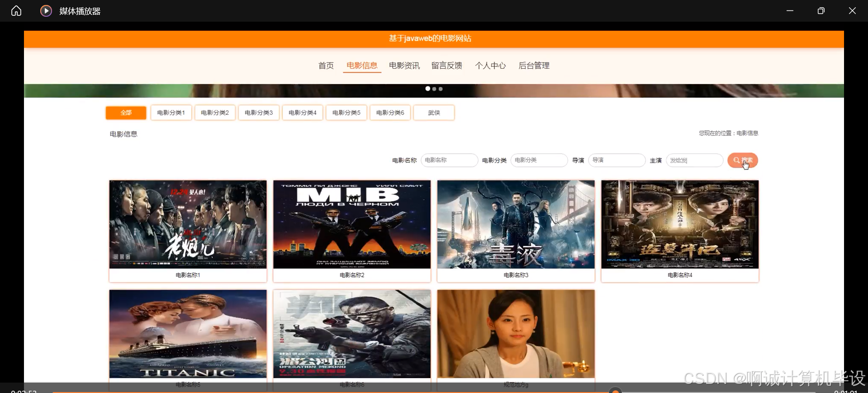868x393 pixels.
Task: Open the 电影信息 navigation tab
Action: click(362, 66)
